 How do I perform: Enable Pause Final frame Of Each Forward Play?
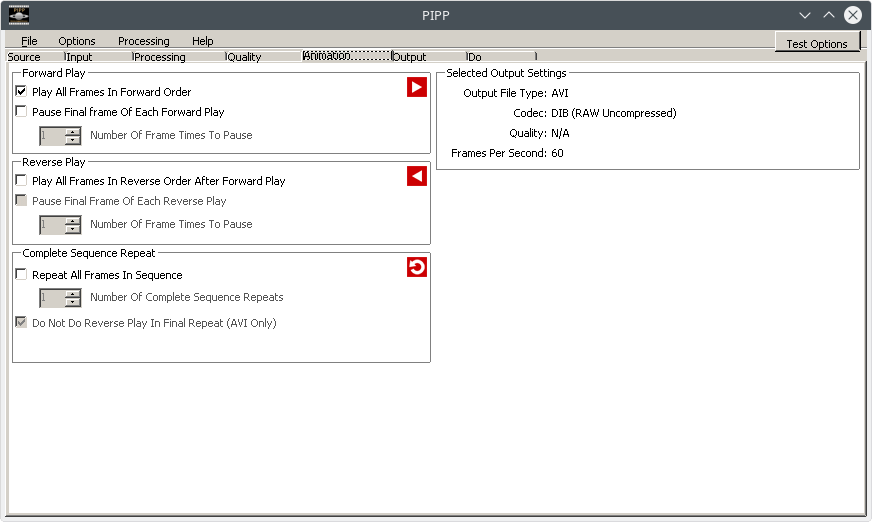click(21, 111)
